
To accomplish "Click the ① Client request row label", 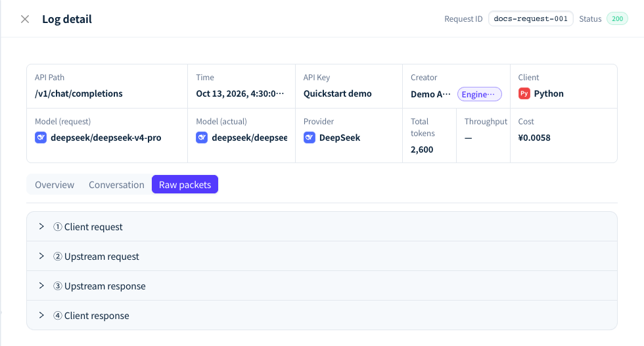I will (x=88, y=227).
